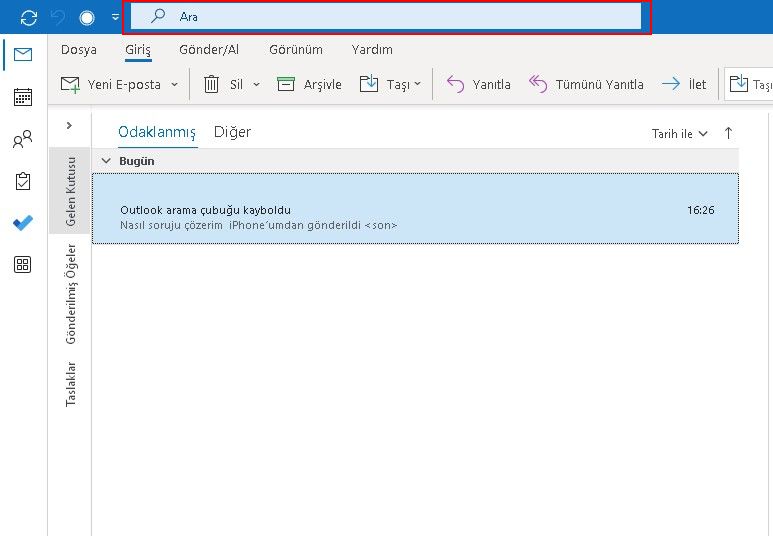Open the To Do checkmark icon
The width and height of the screenshot is (773, 536).
pos(22,223)
